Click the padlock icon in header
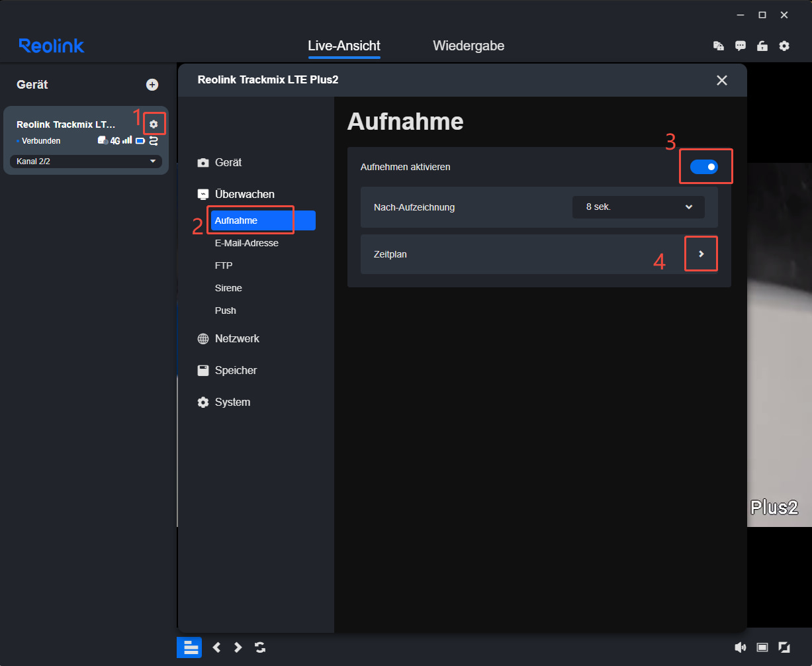 [762, 46]
